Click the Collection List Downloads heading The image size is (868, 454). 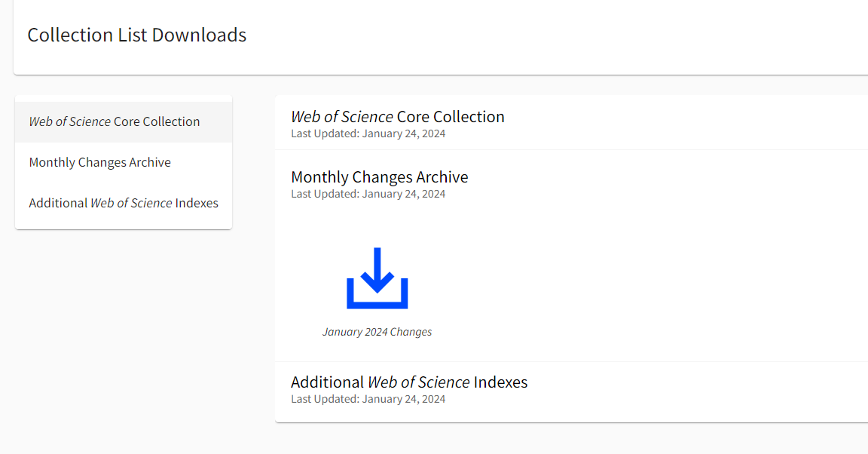[x=136, y=35]
